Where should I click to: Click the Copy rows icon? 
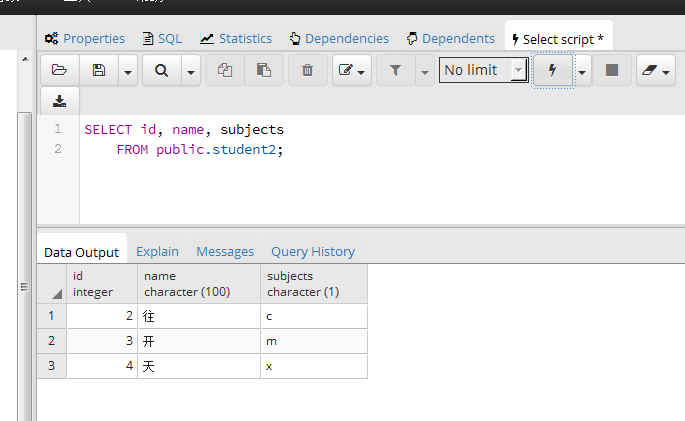225,70
